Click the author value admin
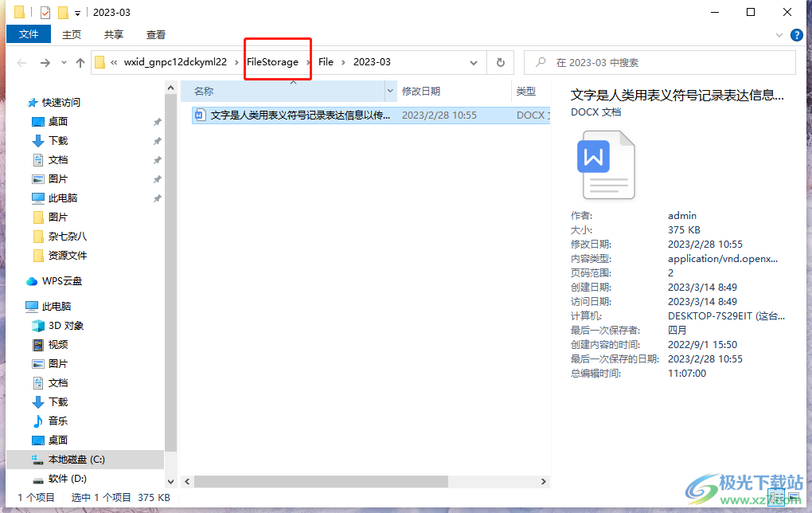Image resolution: width=812 pixels, height=513 pixels. coord(682,216)
